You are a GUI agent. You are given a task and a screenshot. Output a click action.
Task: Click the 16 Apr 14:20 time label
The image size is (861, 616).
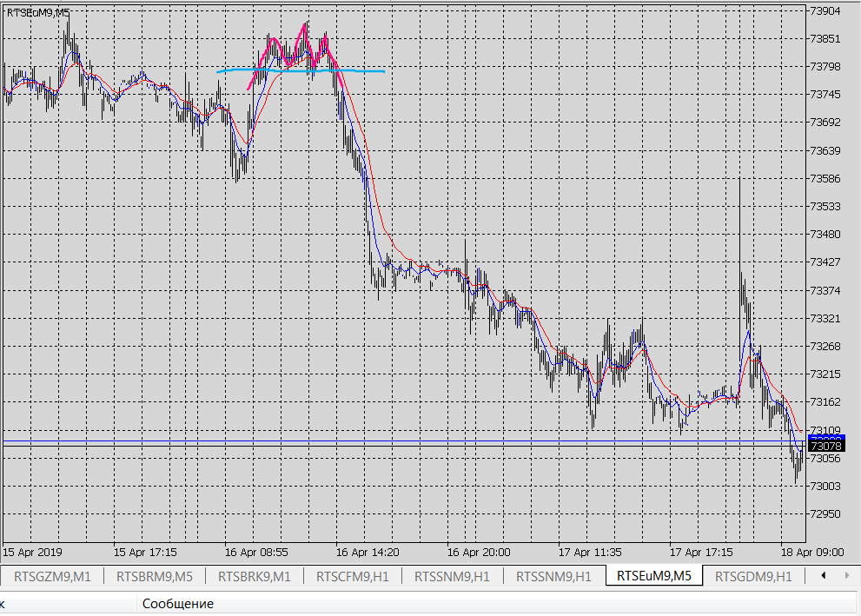pos(368,553)
